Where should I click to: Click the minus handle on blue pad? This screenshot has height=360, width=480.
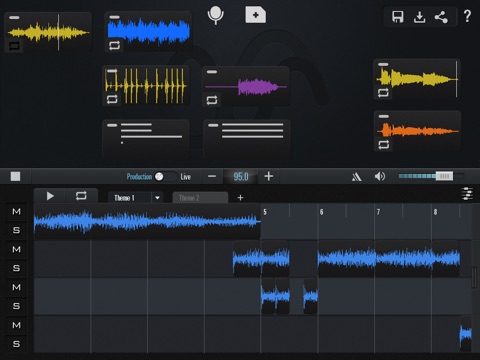click(x=114, y=17)
